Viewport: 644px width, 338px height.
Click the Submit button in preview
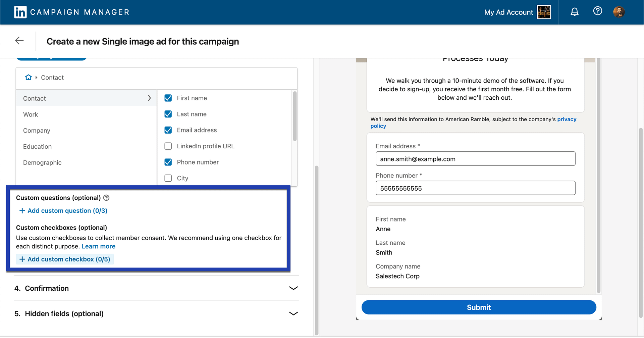point(479,307)
